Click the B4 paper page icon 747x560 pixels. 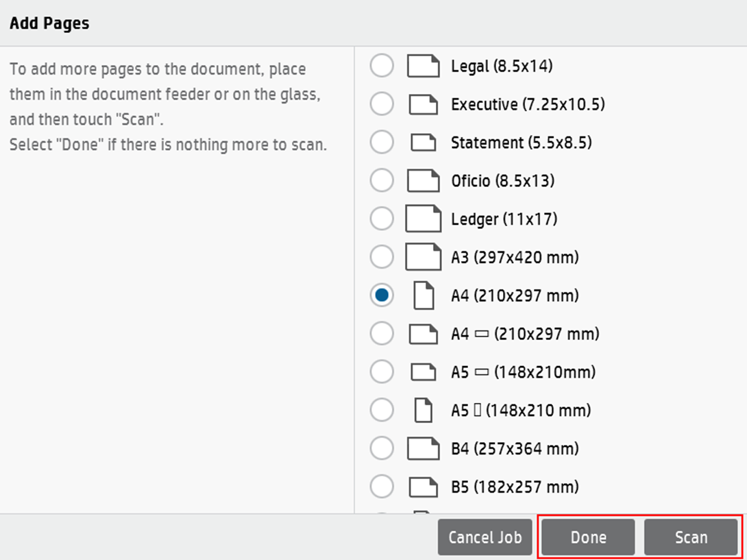(423, 449)
